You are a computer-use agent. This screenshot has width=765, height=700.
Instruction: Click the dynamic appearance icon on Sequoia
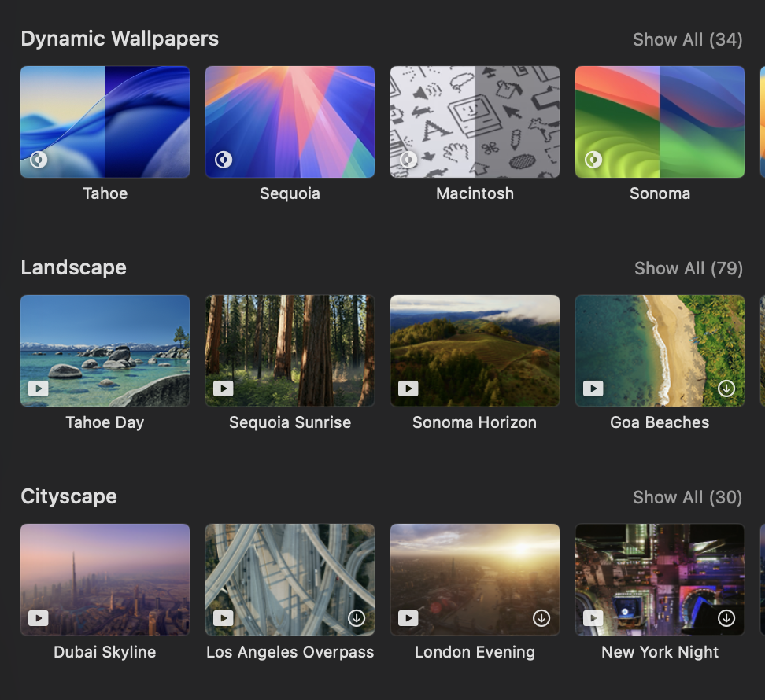point(224,160)
